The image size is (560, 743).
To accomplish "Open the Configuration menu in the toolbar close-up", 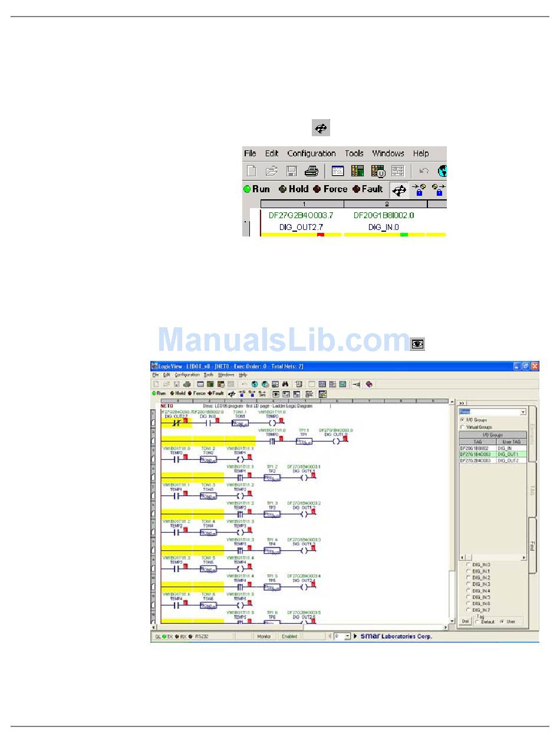I will [x=312, y=153].
